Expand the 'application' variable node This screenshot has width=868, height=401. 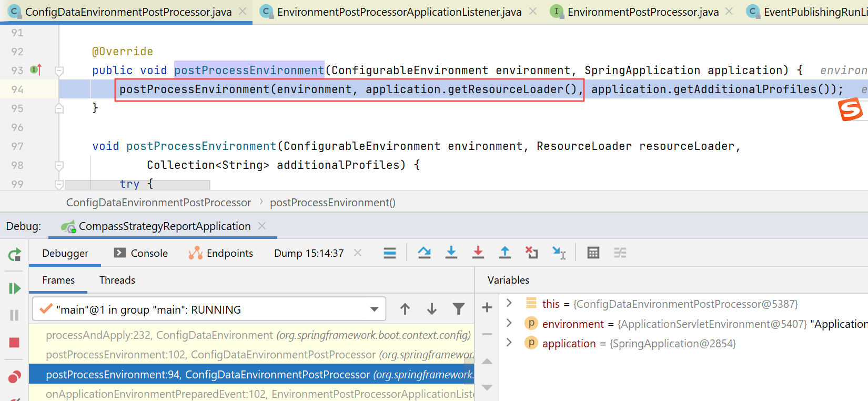point(509,343)
